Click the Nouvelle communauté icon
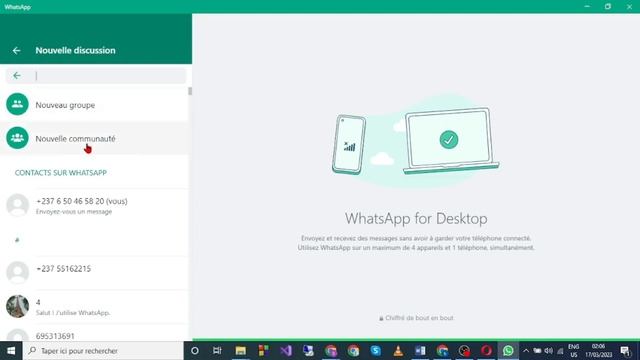640x360 pixels. coord(17,138)
